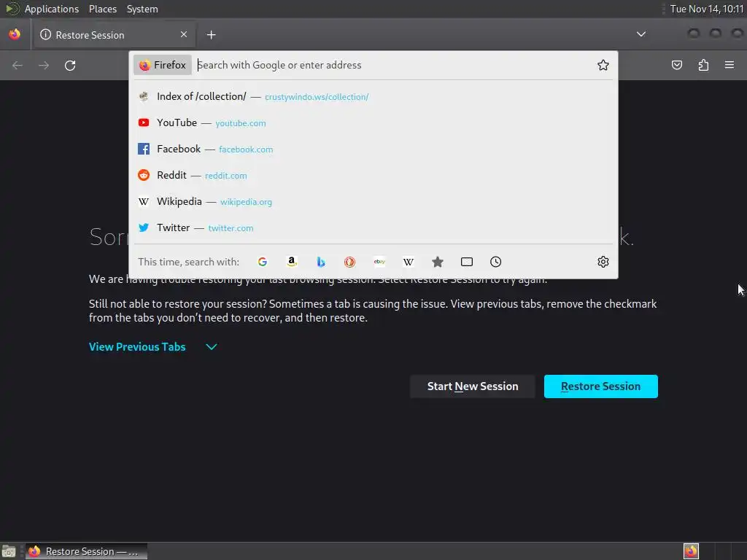
Task: Open the Places menu
Action: 102,9
